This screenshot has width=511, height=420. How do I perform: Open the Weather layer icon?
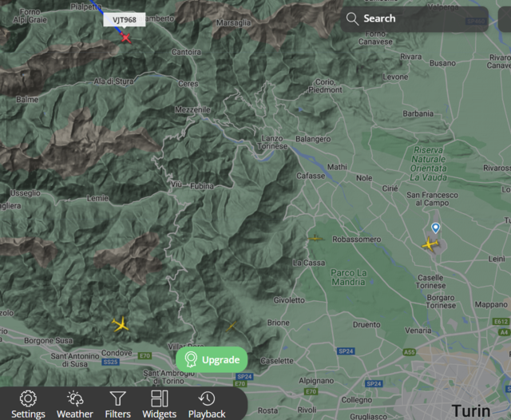pyautogui.click(x=75, y=398)
